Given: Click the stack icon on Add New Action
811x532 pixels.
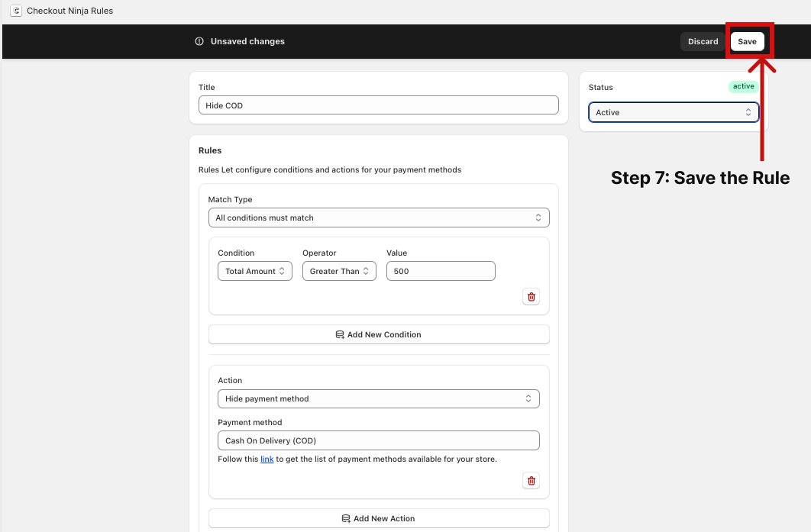Looking at the screenshot, I should click(x=346, y=519).
